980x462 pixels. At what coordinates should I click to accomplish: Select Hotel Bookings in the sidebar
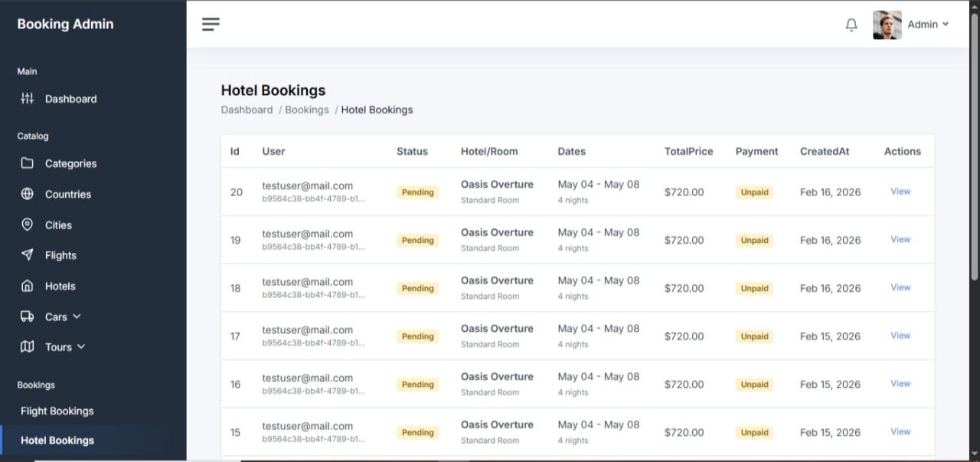(57, 441)
